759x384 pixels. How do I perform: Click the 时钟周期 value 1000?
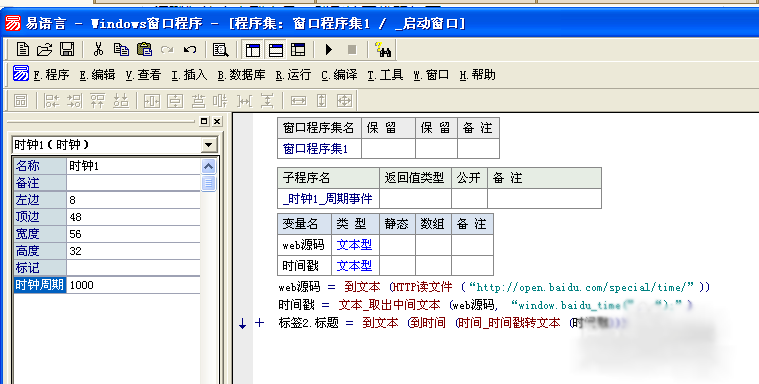tap(133, 285)
